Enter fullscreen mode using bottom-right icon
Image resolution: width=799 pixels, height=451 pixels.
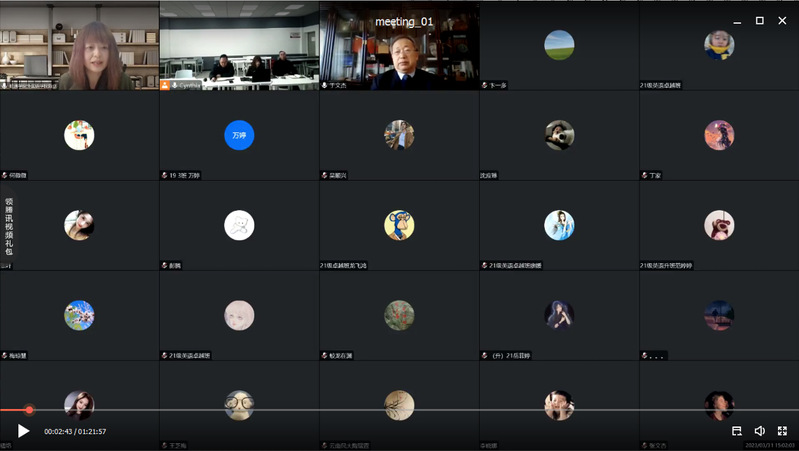pos(782,431)
